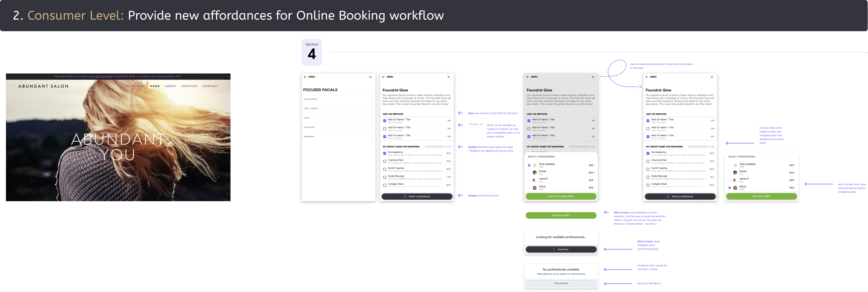The width and height of the screenshot is (868, 292).
Task: Follow the BOULEVARD link in banner
Action: tap(104, 76)
